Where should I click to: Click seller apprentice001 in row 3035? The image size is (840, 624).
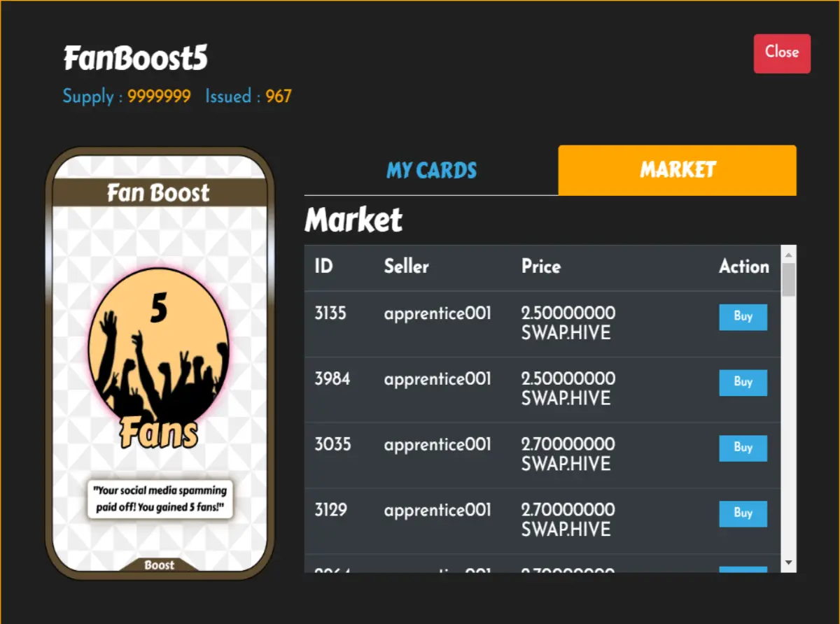point(437,445)
